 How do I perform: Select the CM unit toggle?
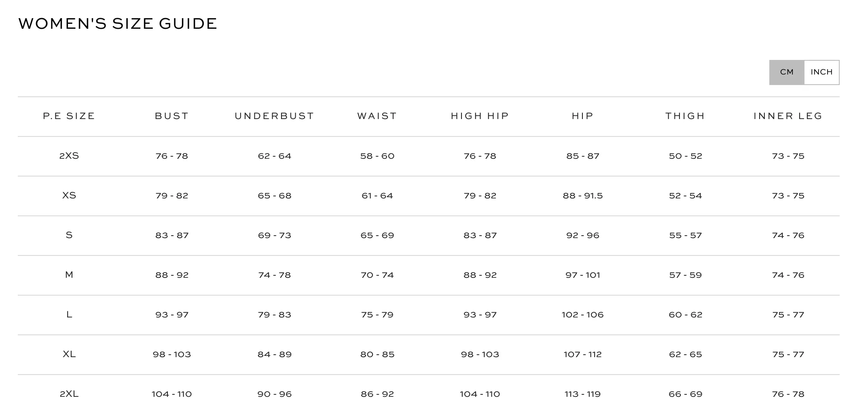pos(787,72)
